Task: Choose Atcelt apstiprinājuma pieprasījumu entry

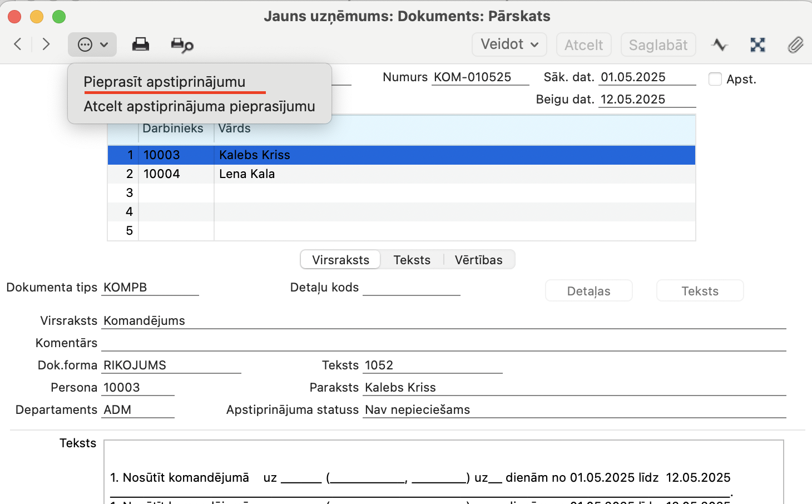Action: [199, 106]
